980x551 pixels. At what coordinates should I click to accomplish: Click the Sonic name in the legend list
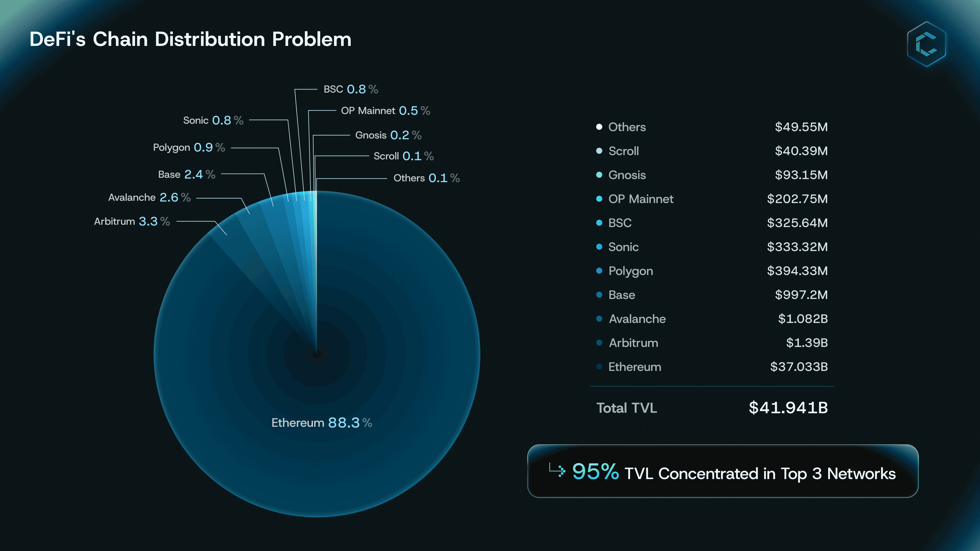tap(623, 247)
